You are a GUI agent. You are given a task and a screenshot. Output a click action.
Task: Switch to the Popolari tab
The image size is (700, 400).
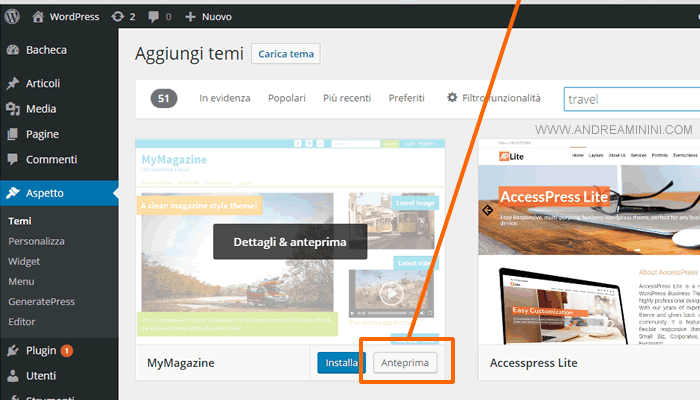click(287, 98)
